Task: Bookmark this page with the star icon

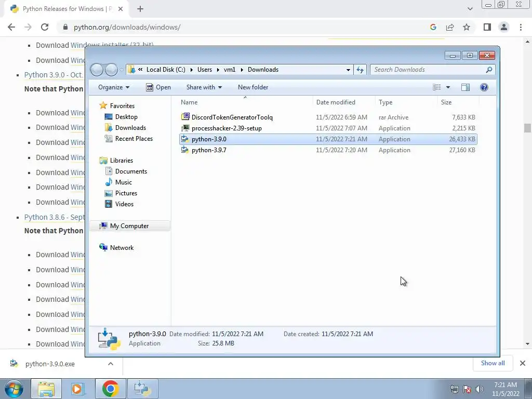Action: coord(467,27)
